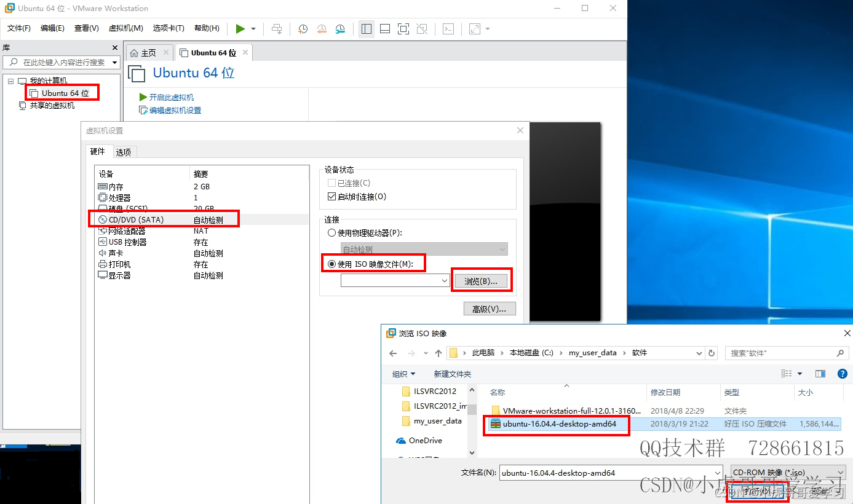Click the thumbnail bar view icon
This screenshot has height=504, width=853.
tap(385, 28)
